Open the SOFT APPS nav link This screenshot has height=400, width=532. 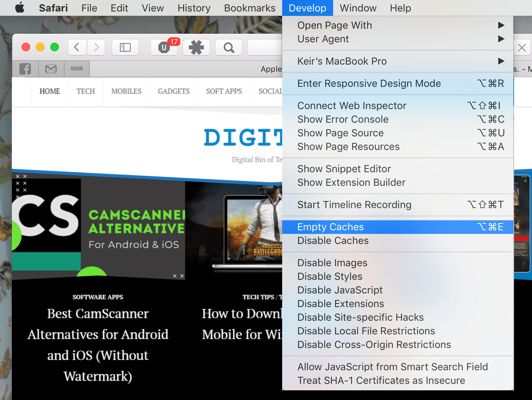224,91
